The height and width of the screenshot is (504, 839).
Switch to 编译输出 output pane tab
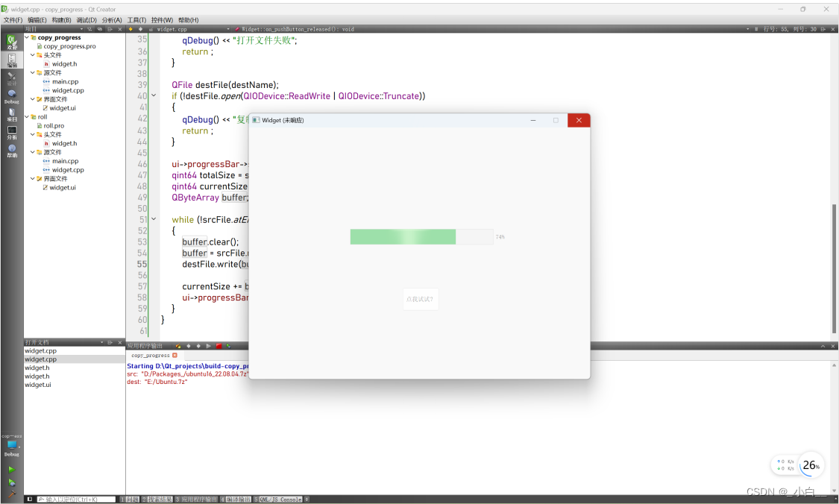pyautogui.click(x=236, y=500)
